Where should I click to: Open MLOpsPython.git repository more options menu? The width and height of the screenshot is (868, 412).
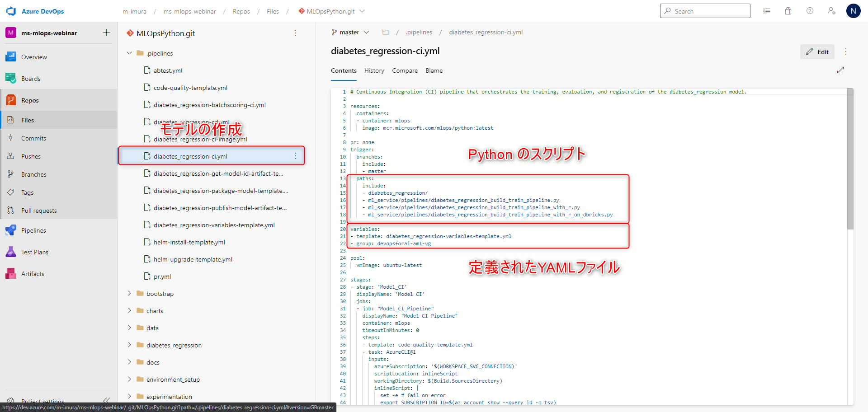[x=295, y=33]
